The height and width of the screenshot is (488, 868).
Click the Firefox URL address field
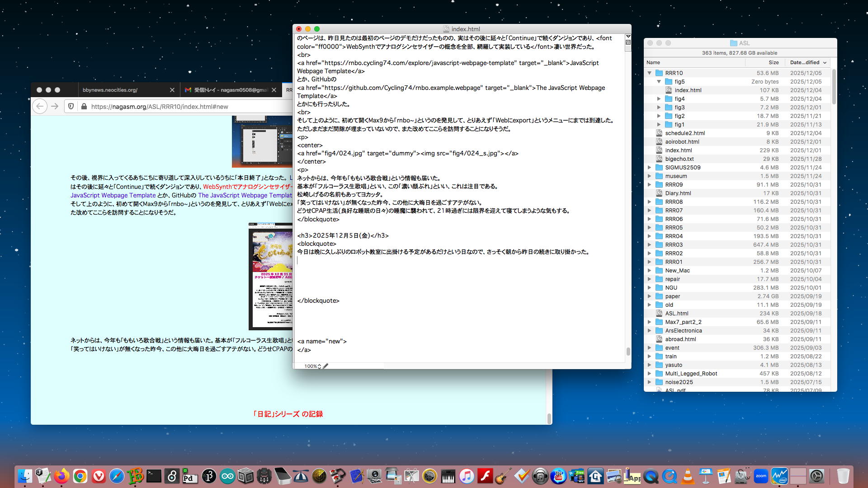coord(181,107)
